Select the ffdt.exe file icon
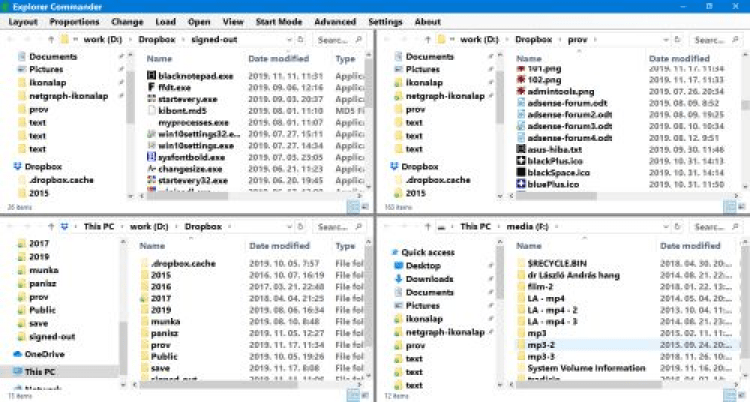The height and width of the screenshot is (402, 750). pos(151,87)
